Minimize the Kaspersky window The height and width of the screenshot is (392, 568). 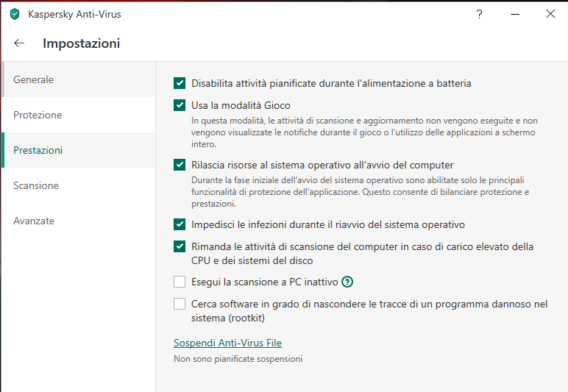(x=514, y=14)
